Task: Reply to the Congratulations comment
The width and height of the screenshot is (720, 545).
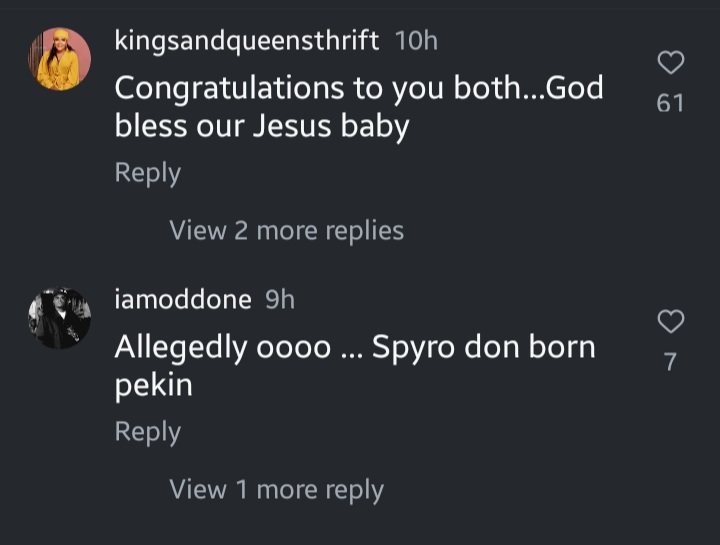Action: (x=147, y=172)
